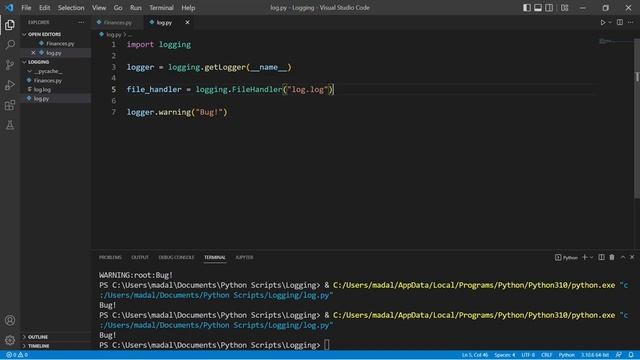Switch to the Jupyter panel tab

click(244, 258)
